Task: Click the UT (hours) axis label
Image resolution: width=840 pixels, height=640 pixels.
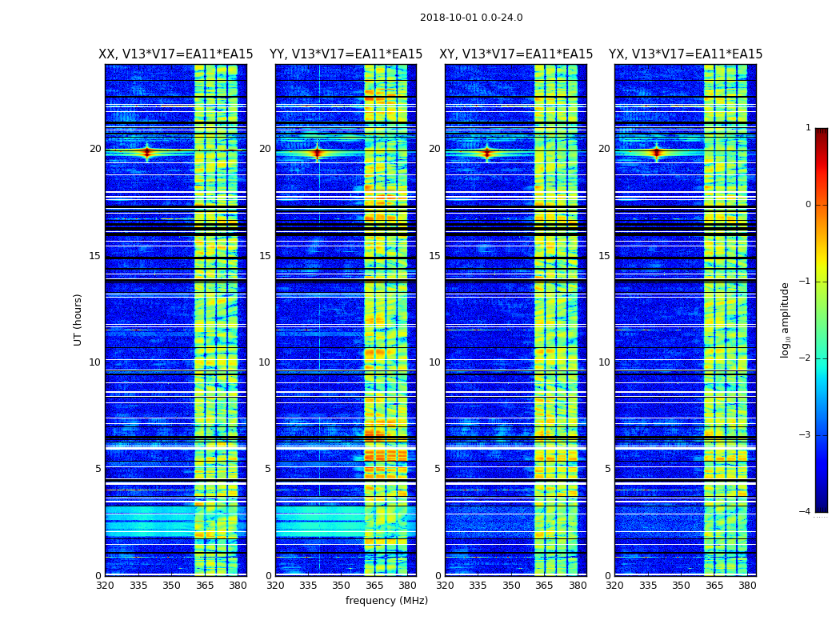Action: (78, 320)
